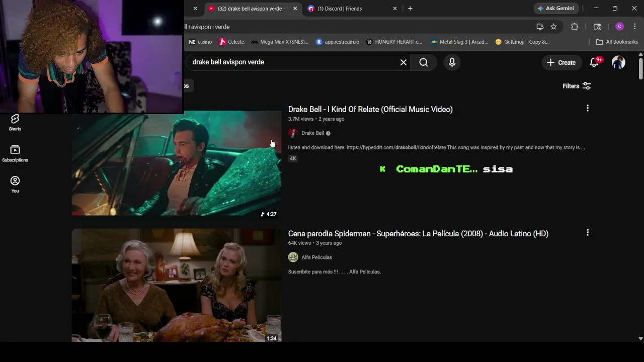Click the Suscribite para más description
The height and width of the screenshot is (362, 644).
coord(335,272)
